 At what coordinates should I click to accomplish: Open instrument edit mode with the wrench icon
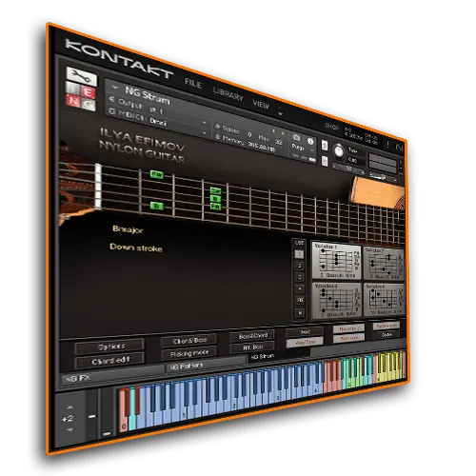pos(81,76)
